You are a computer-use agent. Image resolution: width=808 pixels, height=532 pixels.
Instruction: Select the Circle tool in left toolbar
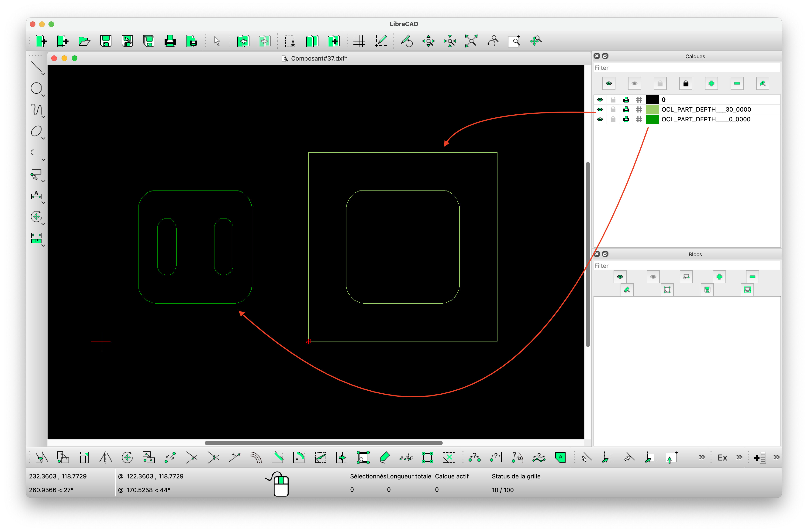[36, 88]
